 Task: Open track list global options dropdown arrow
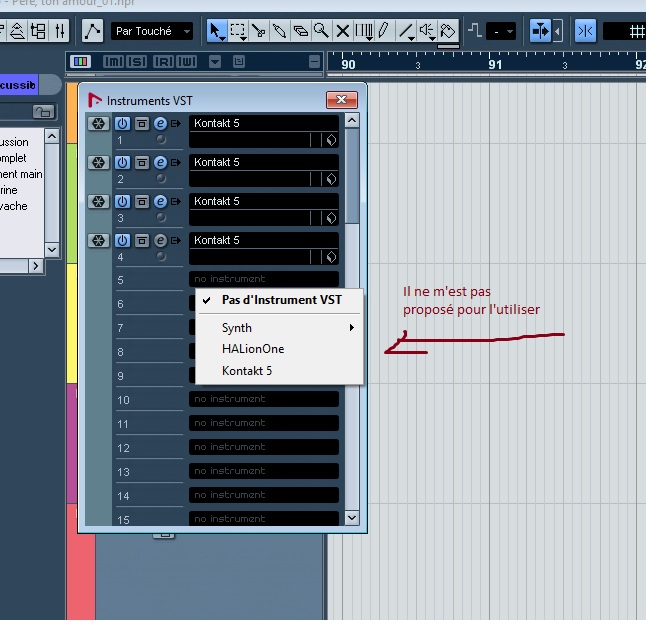pos(215,62)
